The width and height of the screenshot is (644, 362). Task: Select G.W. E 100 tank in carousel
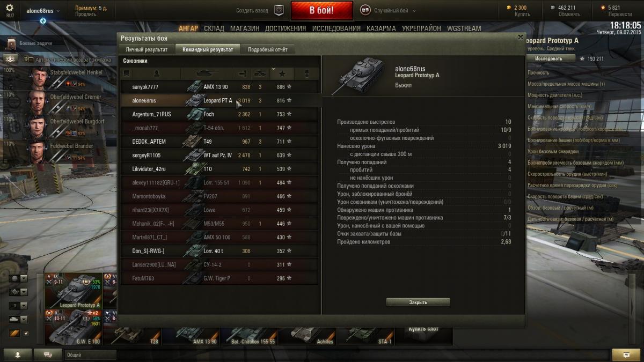point(74,327)
